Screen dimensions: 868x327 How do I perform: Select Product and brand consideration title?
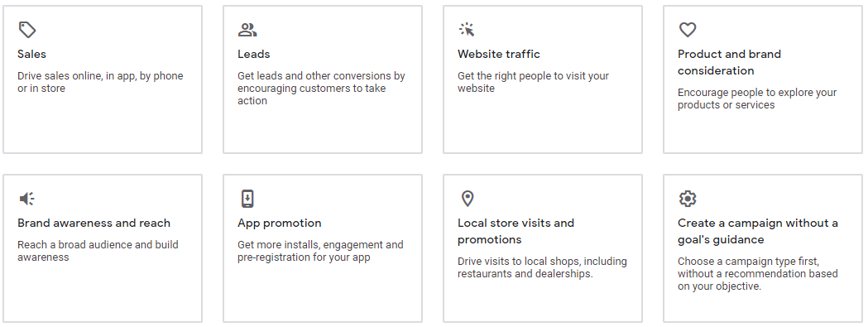(x=729, y=62)
